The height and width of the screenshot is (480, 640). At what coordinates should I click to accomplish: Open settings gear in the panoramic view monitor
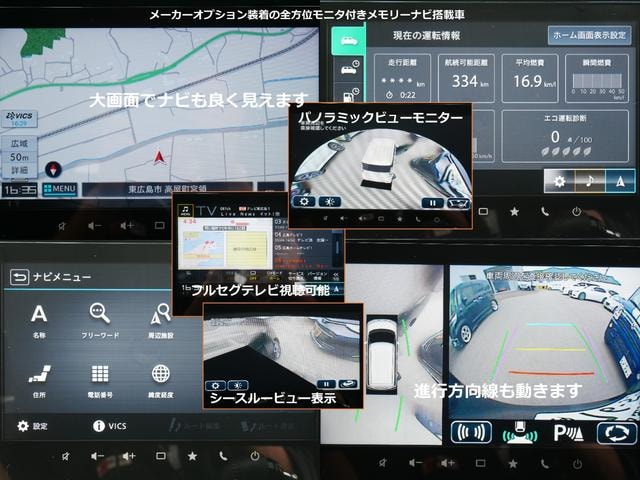pyautogui.click(x=304, y=202)
